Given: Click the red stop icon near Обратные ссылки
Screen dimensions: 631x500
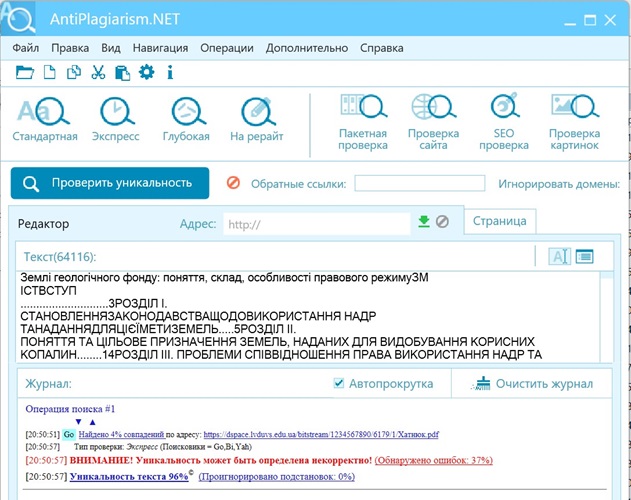Looking at the screenshot, I should (x=233, y=183).
